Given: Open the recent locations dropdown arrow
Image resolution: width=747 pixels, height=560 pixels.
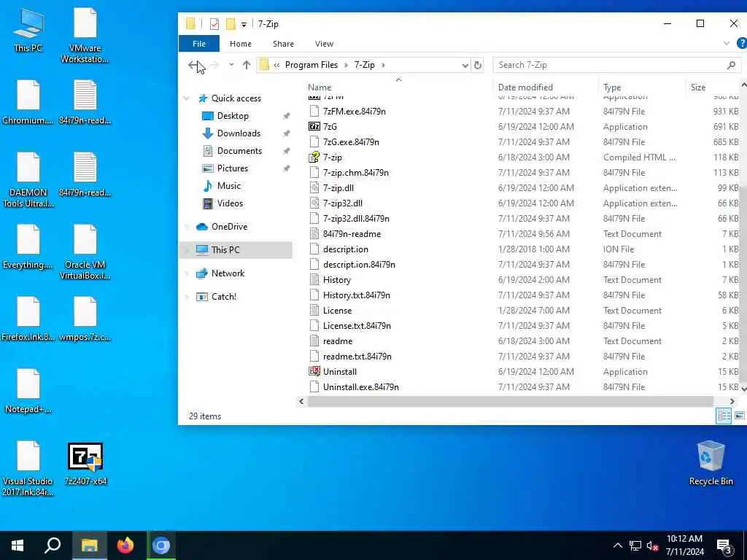Looking at the screenshot, I should (x=231, y=65).
